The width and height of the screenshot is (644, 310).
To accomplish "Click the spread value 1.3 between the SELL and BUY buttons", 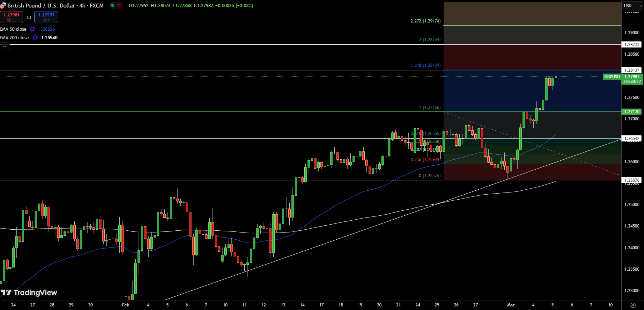I will click(x=29, y=17).
